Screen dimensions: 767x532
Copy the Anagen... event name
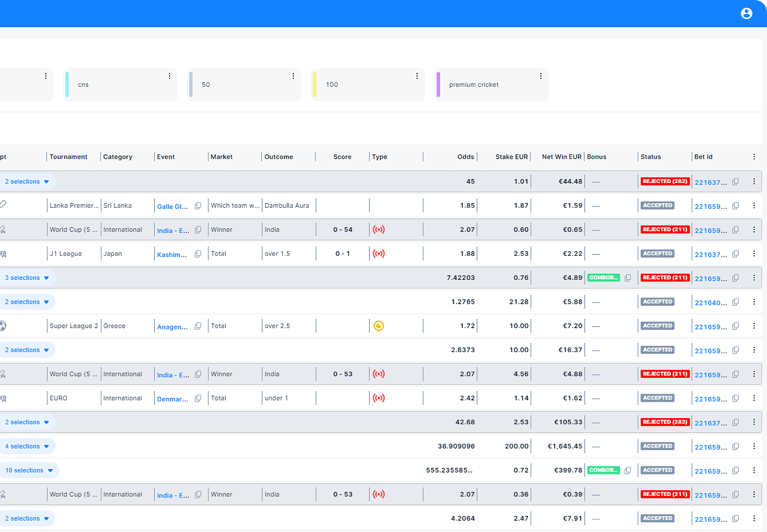tap(198, 326)
